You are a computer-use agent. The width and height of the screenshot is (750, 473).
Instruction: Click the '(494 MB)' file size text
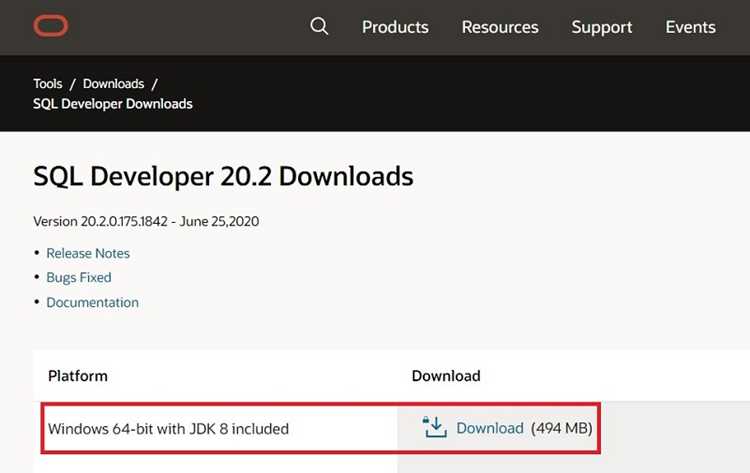pyautogui.click(x=562, y=428)
